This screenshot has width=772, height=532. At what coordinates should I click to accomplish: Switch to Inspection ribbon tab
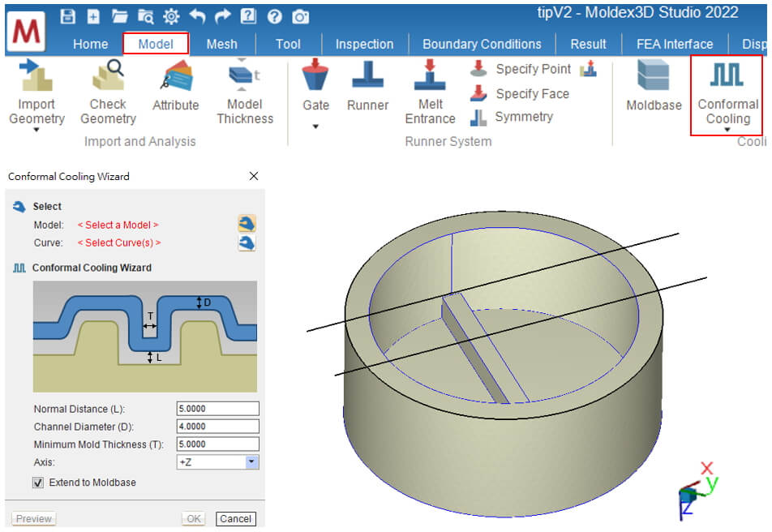tap(364, 44)
